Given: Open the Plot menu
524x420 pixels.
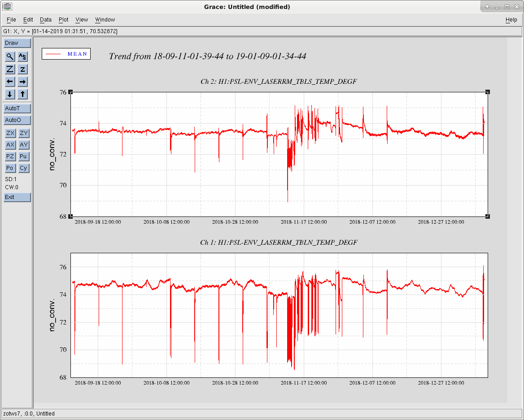Looking at the screenshot, I should (x=64, y=20).
